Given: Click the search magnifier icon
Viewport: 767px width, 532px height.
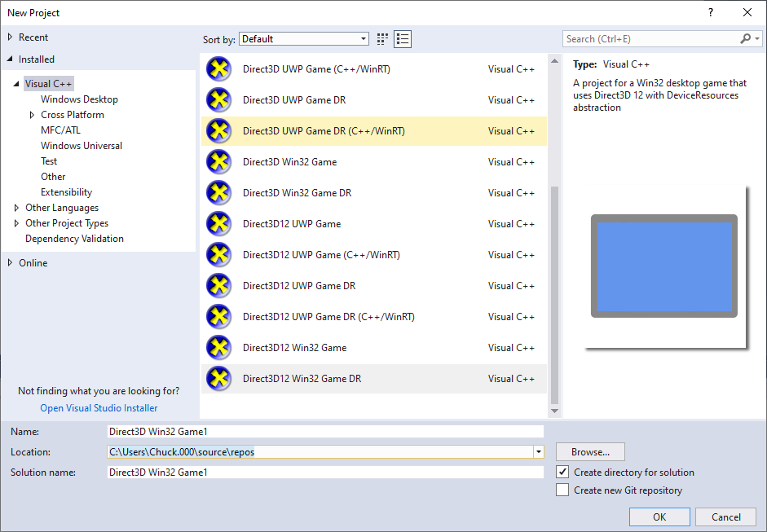Looking at the screenshot, I should click(x=745, y=38).
